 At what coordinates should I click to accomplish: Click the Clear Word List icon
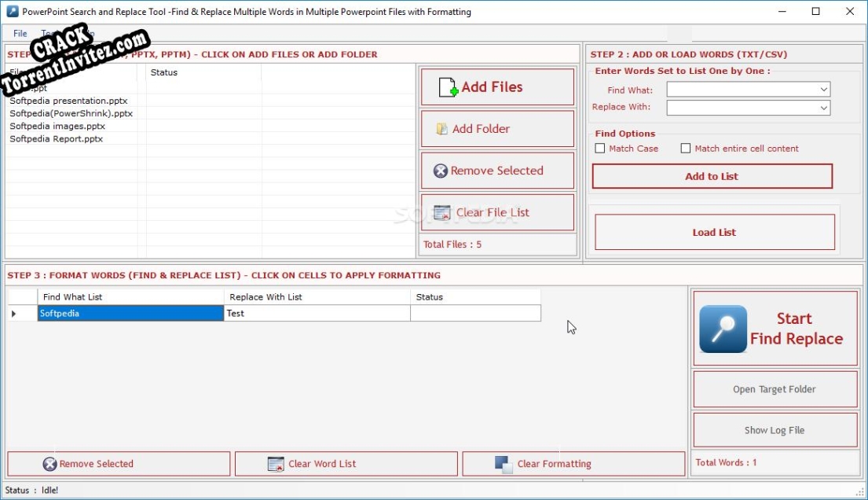point(277,464)
